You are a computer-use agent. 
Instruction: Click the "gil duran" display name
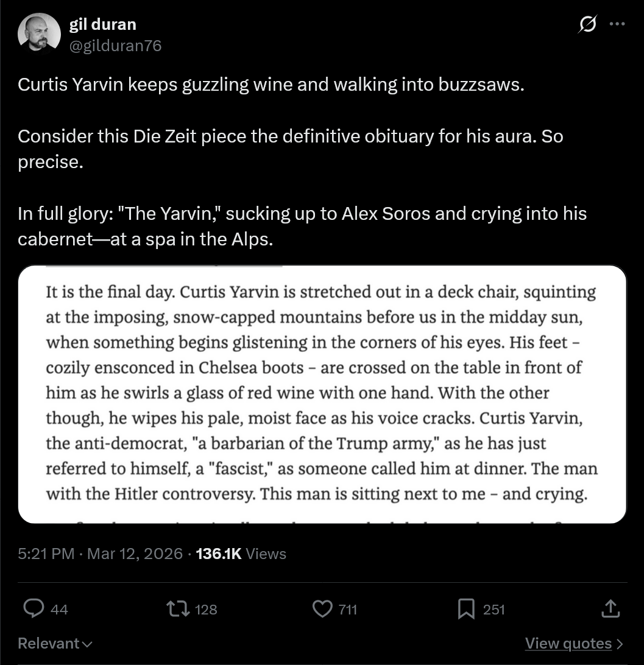click(x=103, y=24)
